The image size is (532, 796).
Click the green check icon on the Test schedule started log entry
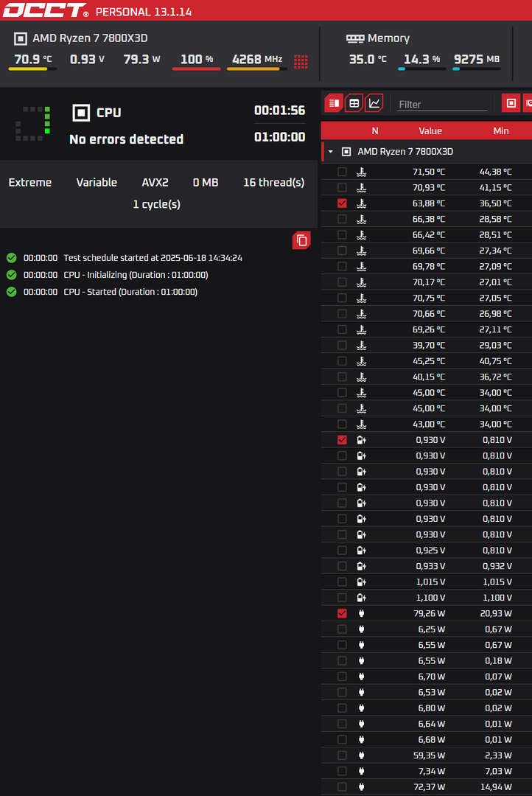point(12,258)
